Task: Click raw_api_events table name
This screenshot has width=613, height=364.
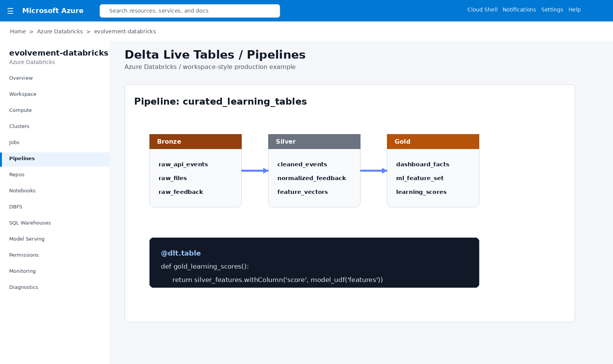Action: (183, 164)
